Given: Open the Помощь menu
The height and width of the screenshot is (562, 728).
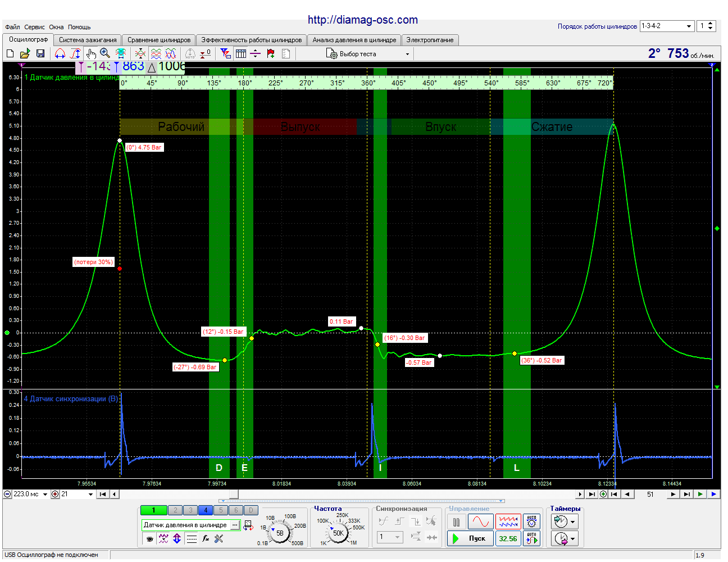Looking at the screenshot, I should point(79,27).
